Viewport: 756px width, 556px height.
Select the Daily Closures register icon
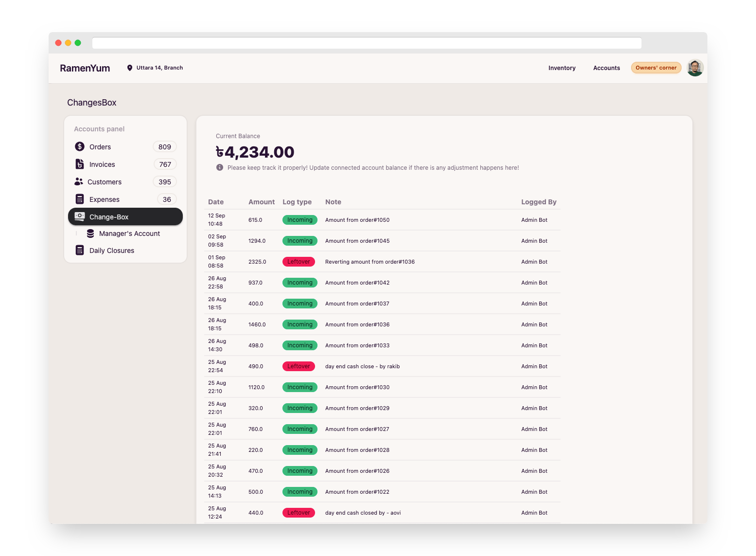[x=79, y=250]
